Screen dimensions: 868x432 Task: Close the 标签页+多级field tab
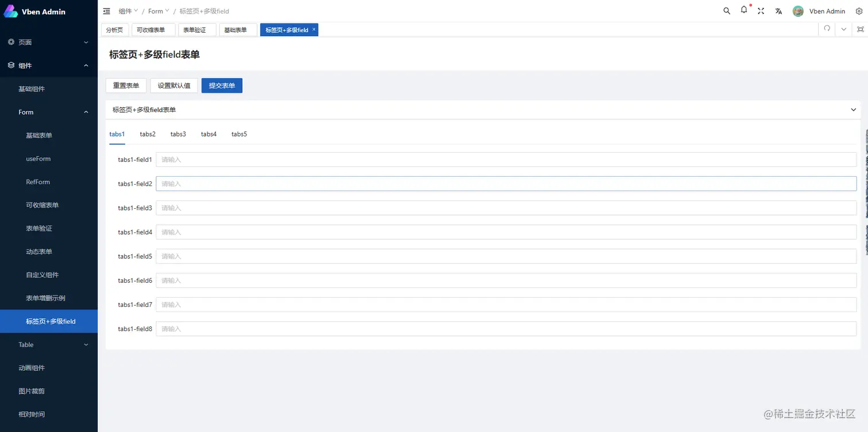click(x=314, y=29)
